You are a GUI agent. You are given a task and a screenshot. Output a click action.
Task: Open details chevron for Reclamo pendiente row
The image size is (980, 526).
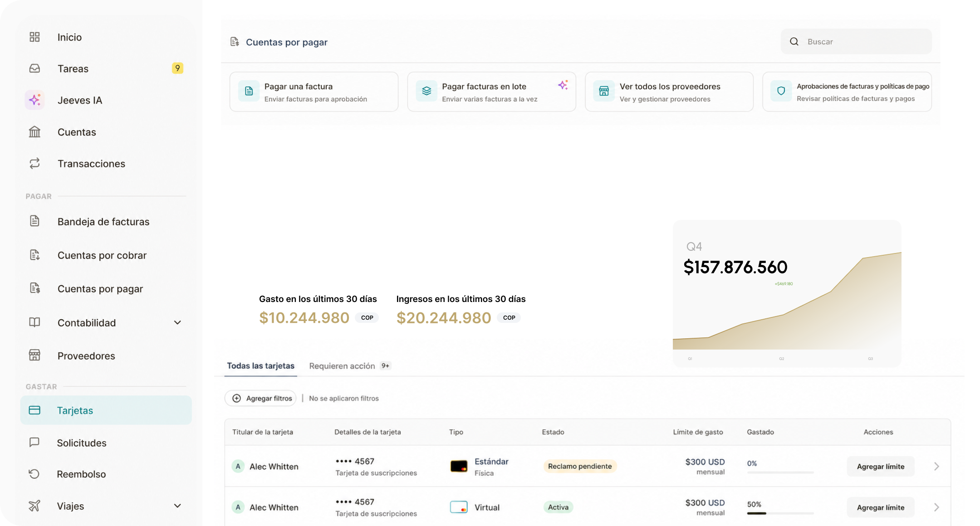click(x=936, y=466)
